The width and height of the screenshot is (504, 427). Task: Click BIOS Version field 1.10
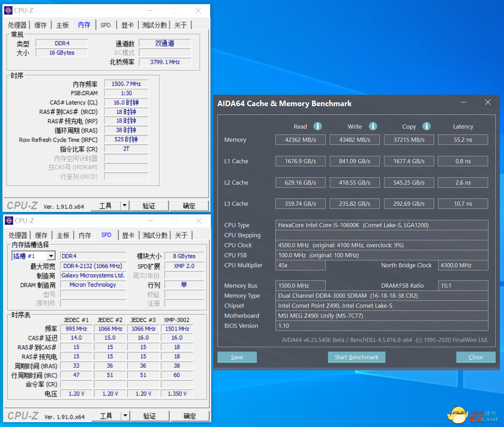(x=382, y=326)
